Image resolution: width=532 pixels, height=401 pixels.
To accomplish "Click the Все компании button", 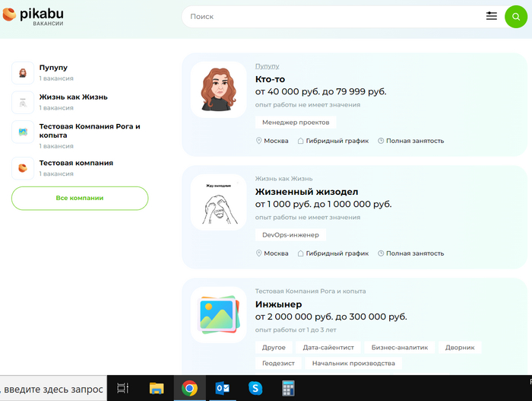I will [80, 198].
